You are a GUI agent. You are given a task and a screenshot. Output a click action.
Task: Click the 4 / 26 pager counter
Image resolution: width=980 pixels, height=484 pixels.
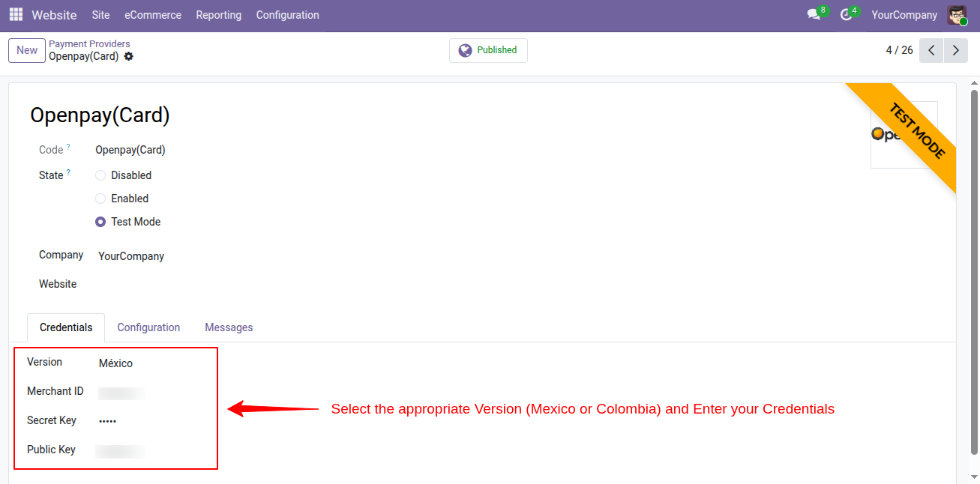899,50
